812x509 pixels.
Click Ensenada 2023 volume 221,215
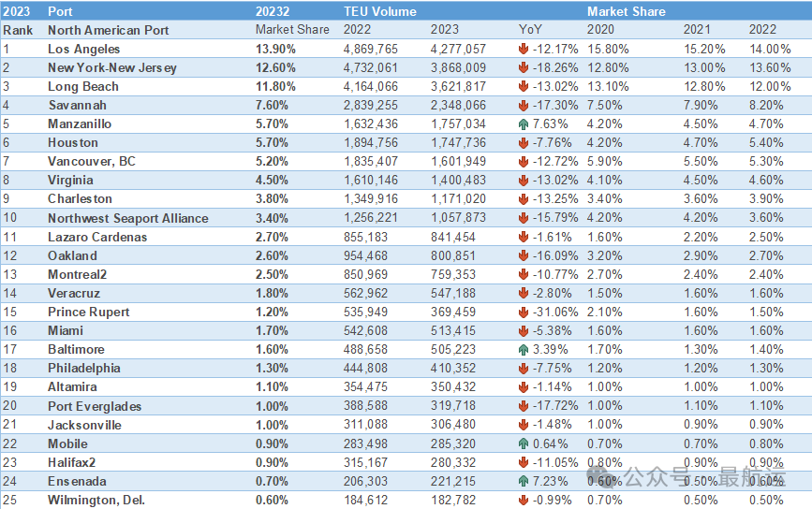453,481
